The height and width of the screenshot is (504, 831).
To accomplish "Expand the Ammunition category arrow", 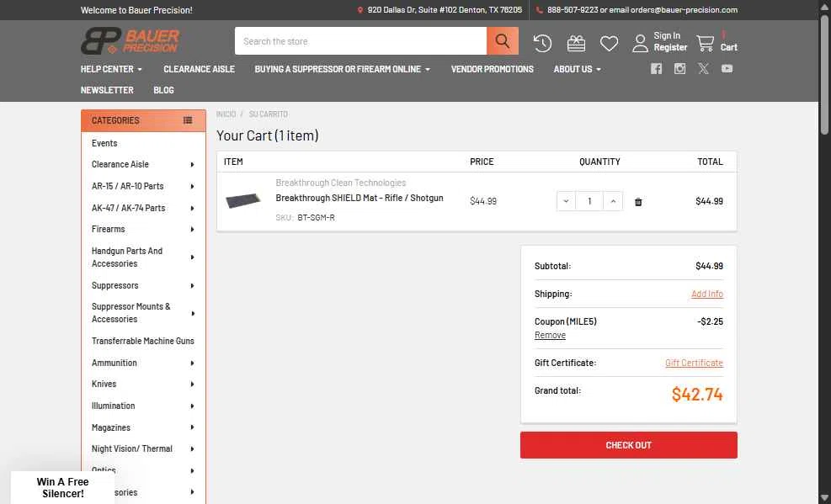I will [x=192, y=363].
